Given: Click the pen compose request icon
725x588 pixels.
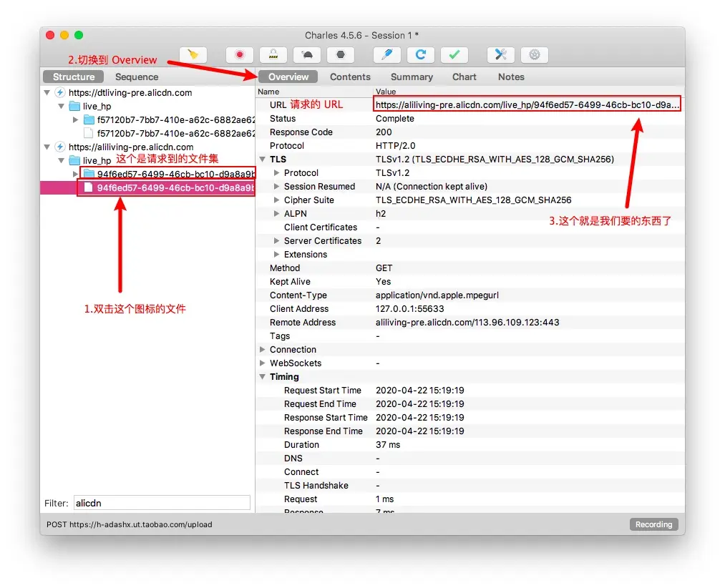Looking at the screenshot, I should click(x=387, y=55).
